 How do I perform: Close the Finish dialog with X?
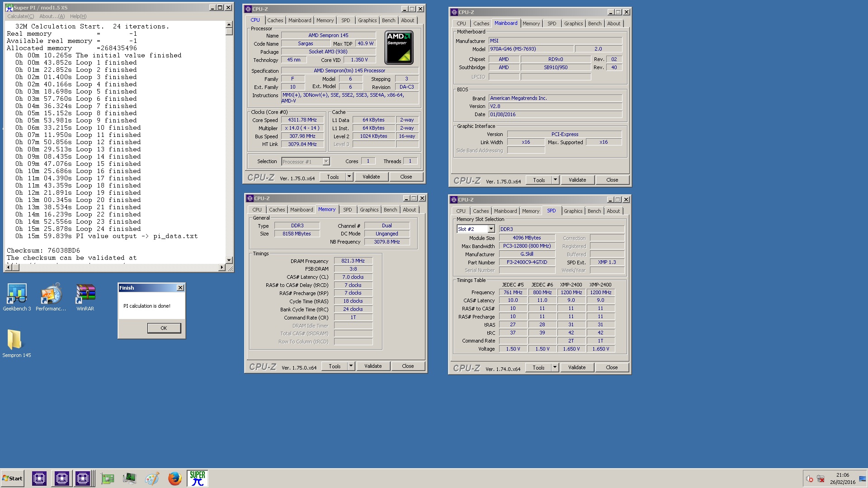[x=180, y=288]
